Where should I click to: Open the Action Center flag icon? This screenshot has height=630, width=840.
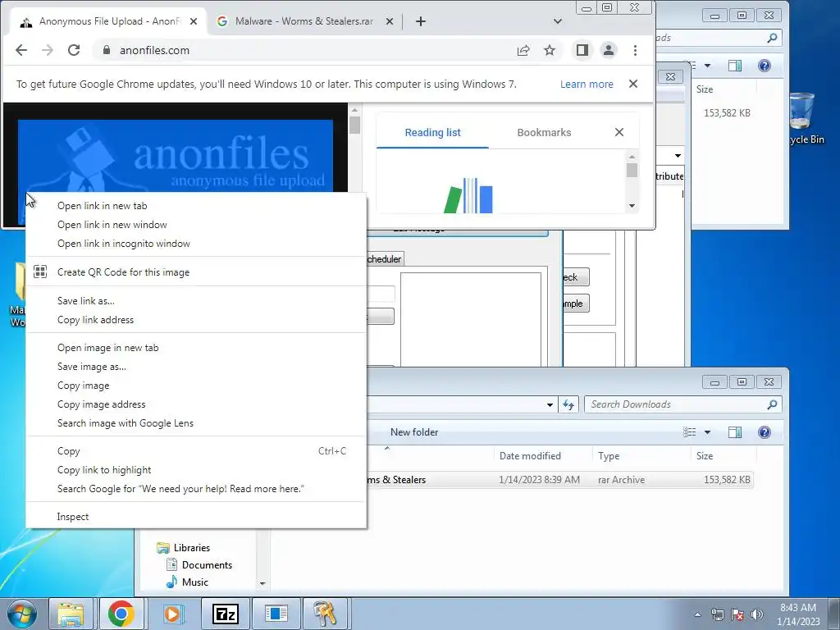pyautogui.click(x=737, y=614)
